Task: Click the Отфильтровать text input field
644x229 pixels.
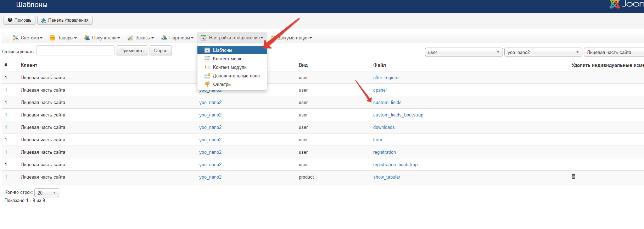Action: click(75, 50)
